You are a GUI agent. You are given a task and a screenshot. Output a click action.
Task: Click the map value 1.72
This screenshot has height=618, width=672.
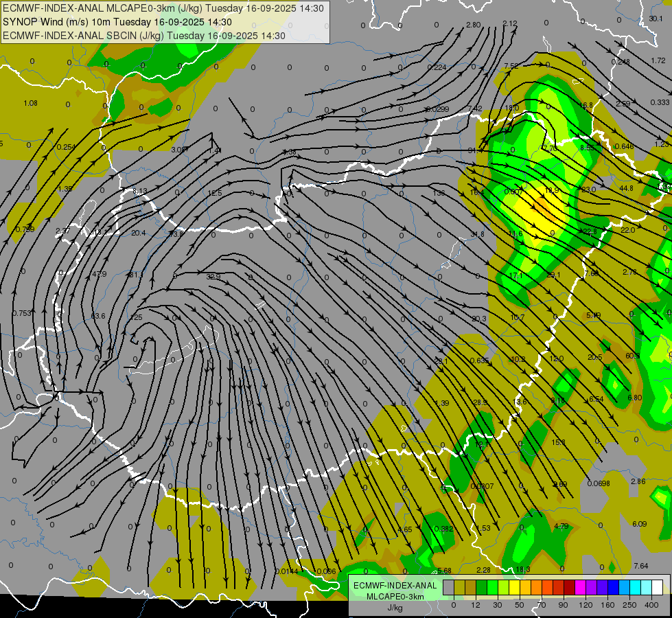(x=658, y=60)
